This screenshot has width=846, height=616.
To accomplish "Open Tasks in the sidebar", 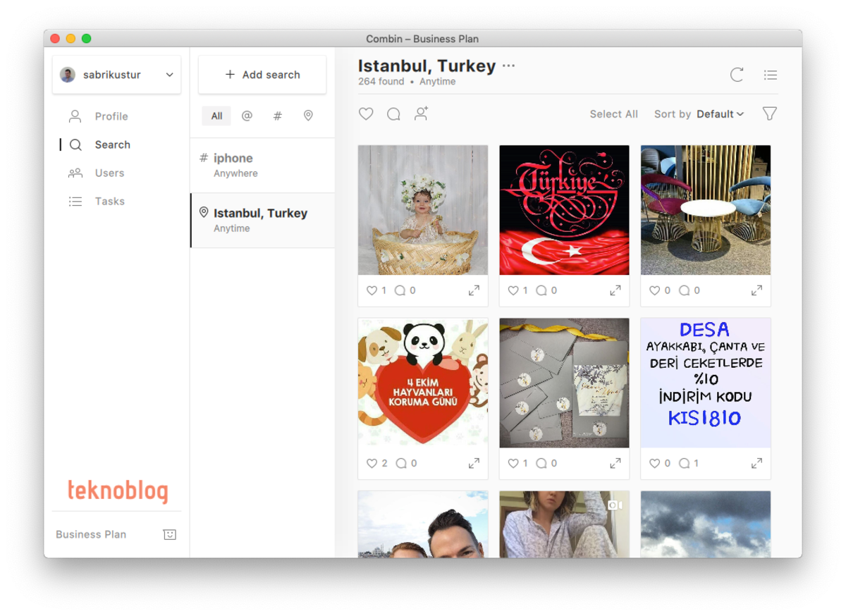I will pyautogui.click(x=109, y=201).
